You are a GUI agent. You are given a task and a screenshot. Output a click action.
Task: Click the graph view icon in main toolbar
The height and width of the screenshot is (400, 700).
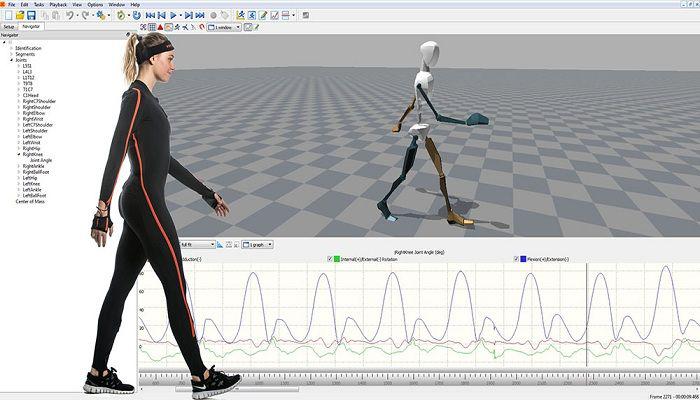[x=275, y=15]
